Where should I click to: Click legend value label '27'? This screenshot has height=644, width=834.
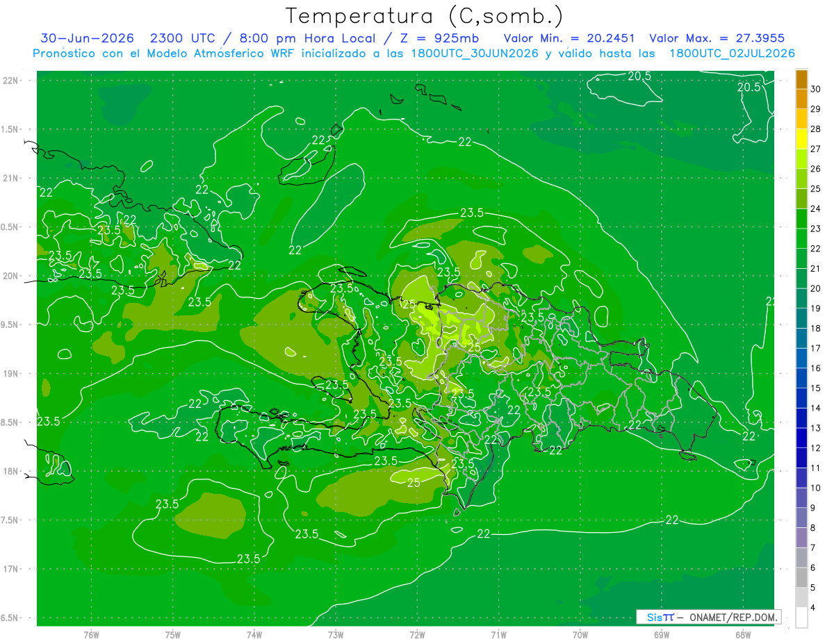click(x=816, y=149)
